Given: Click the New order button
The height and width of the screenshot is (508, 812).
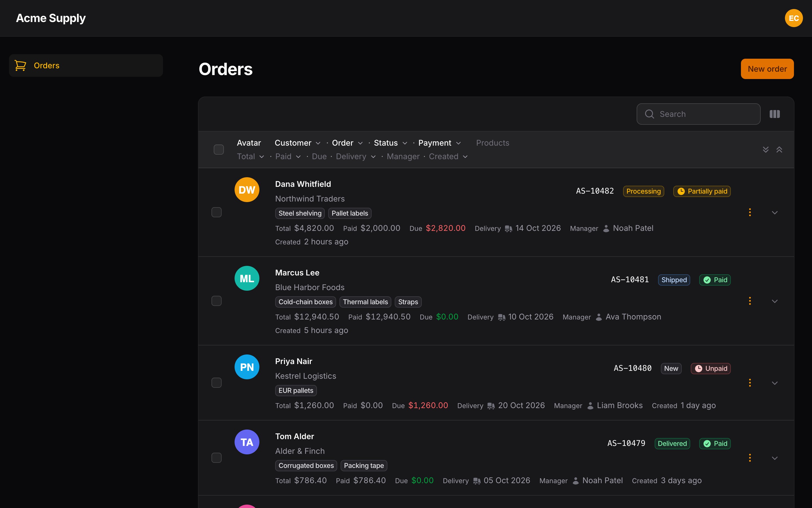Looking at the screenshot, I should [x=767, y=69].
